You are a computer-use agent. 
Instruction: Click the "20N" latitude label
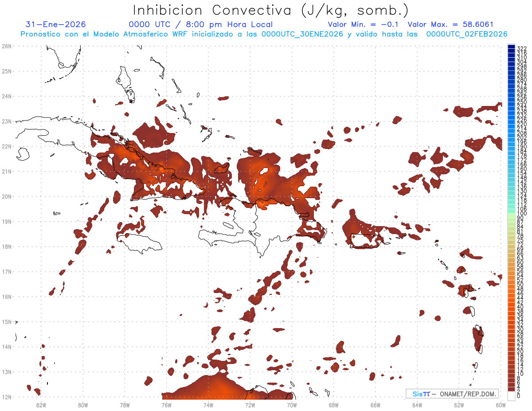[x=6, y=196]
